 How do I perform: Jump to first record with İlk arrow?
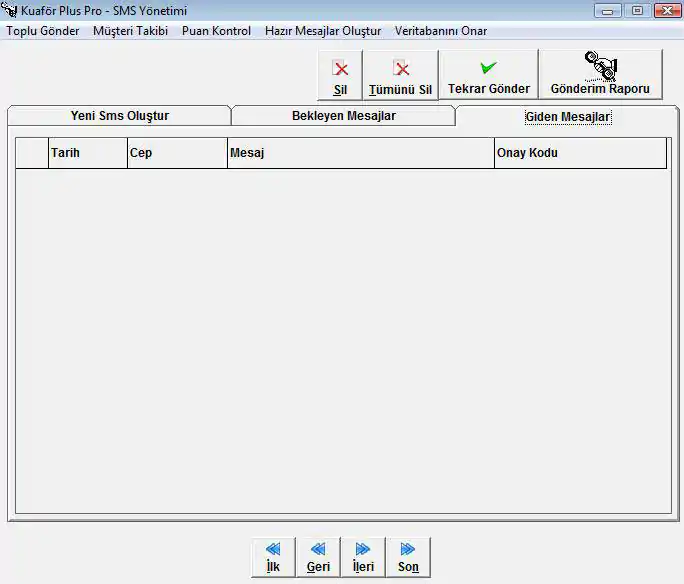pos(273,550)
